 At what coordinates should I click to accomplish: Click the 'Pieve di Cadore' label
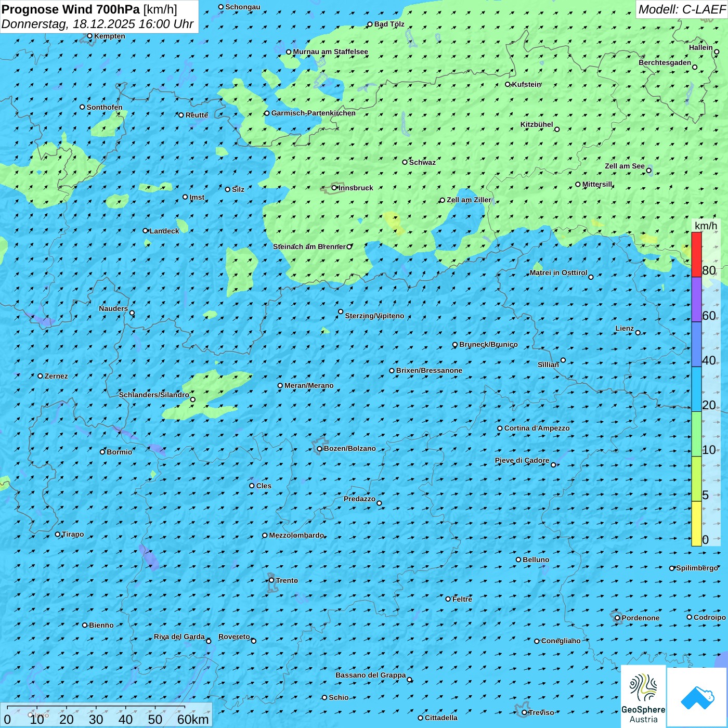(522, 460)
